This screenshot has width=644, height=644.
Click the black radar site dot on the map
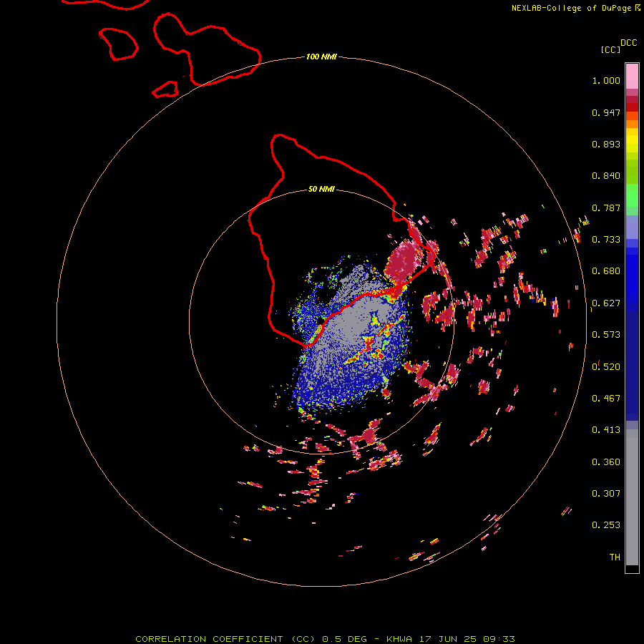tap(321, 321)
